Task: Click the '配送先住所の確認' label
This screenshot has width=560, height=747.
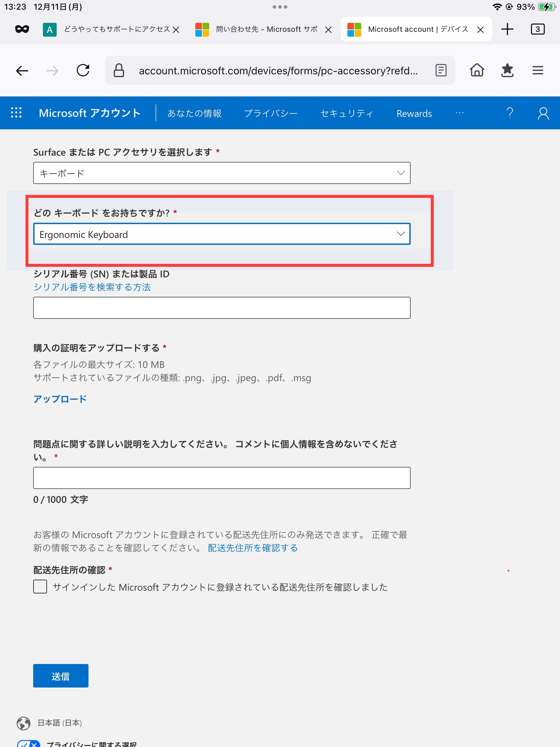Action: coord(69,570)
